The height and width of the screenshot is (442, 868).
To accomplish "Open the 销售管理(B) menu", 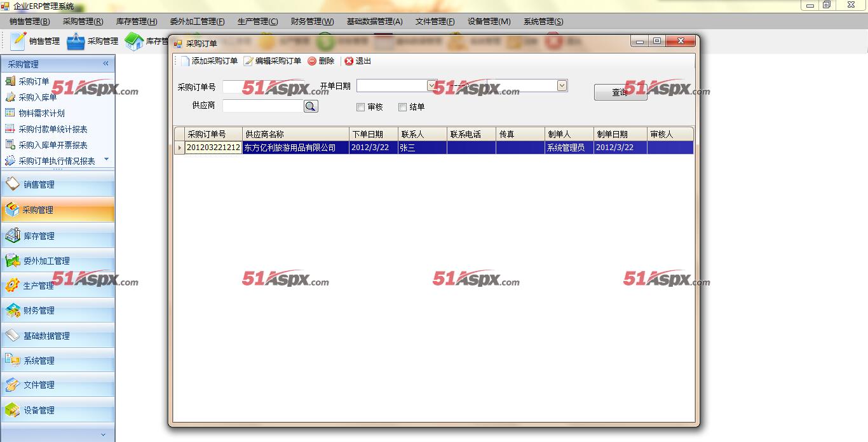I will tap(30, 22).
